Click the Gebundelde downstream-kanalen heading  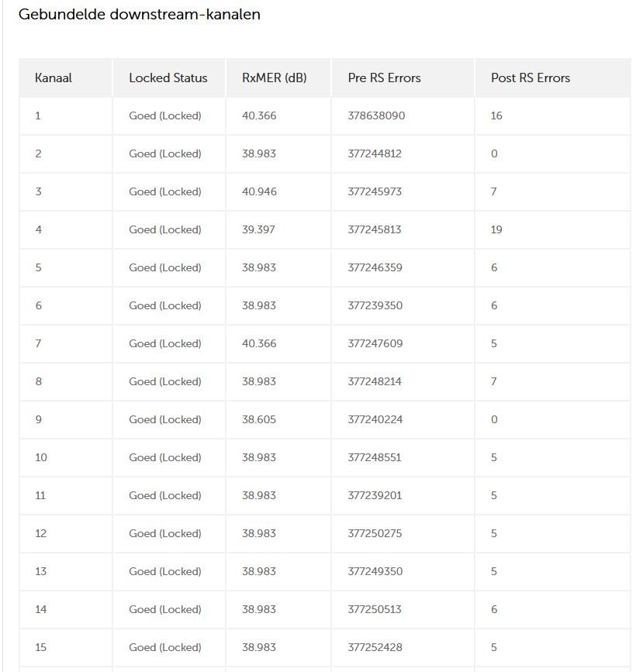point(140,14)
